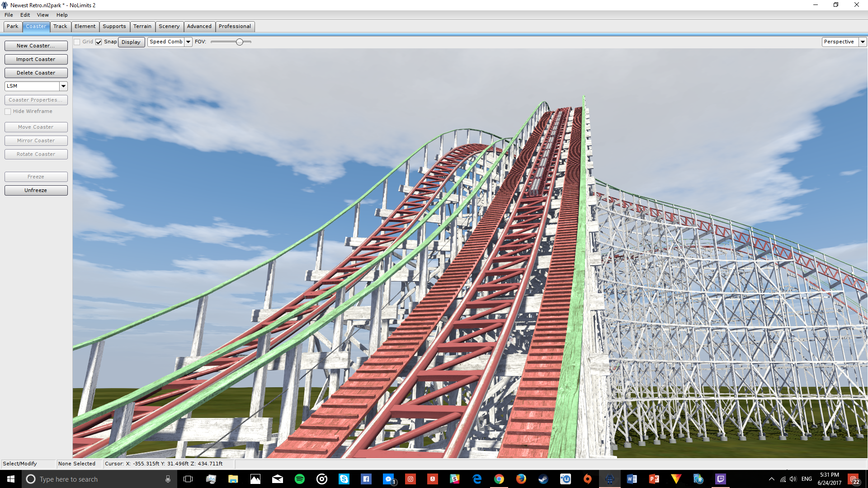Click the Import Coaster button
This screenshot has height=488, width=868.
[x=36, y=59]
